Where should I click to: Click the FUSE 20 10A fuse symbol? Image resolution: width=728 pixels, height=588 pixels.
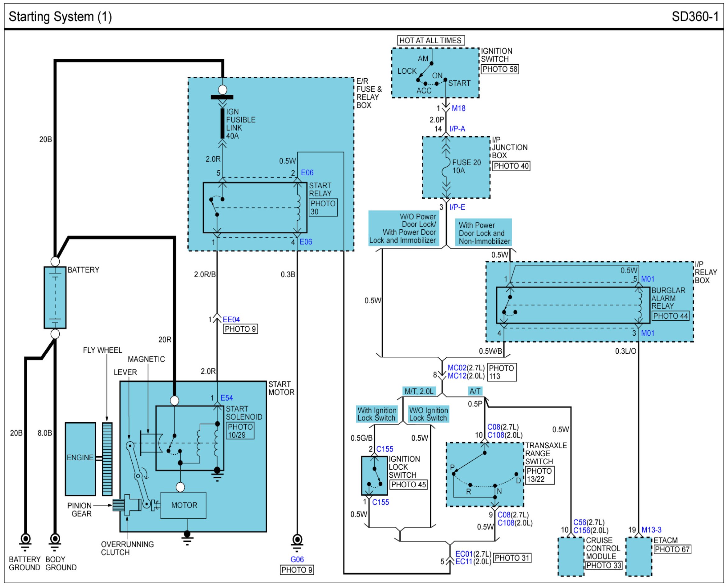point(446,167)
